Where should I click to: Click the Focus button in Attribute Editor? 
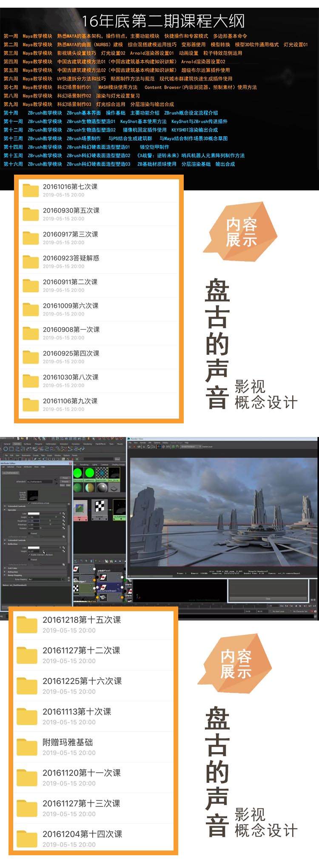[65, 478]
